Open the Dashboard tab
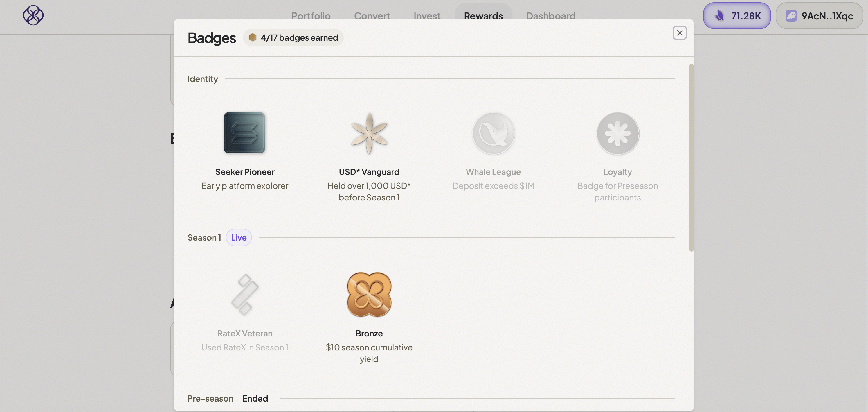The height and width of the screenshot is (412, 868). 551,15
